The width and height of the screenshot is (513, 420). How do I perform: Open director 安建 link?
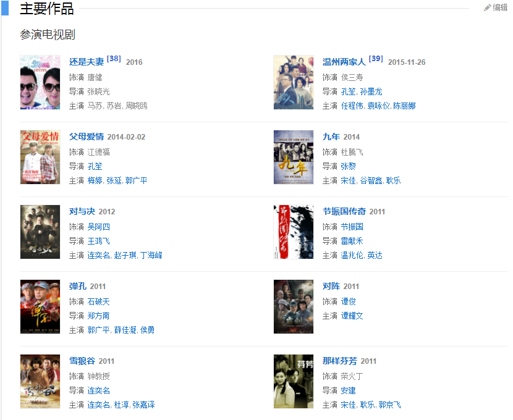(348, 390)
